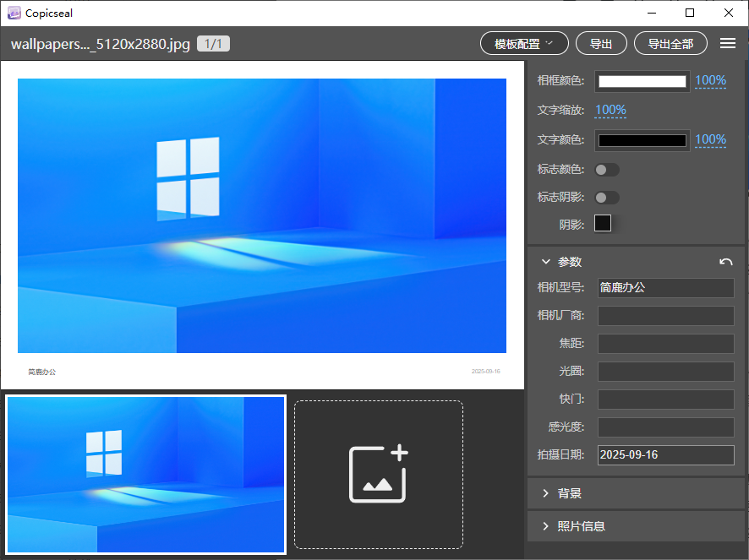Click the 阴影 black color square
This screenshot has height=560, width=749.
(603, 224)
